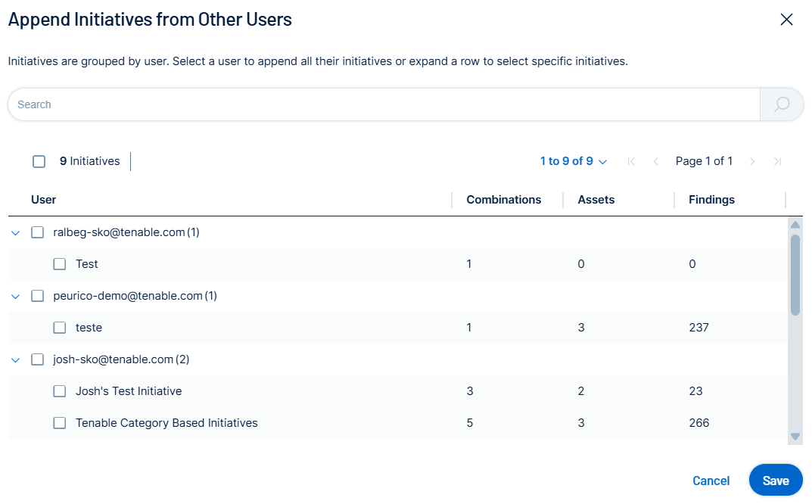Tick the Tenable Category Based Initiatives checkbox
This screenshot has width=812, height=504.
click(x=60, y=423)
